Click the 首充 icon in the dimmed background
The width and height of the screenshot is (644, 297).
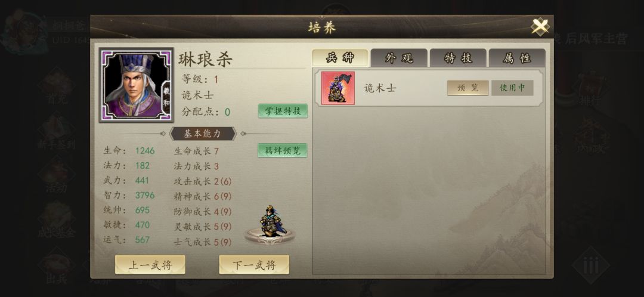pos(57,87)
